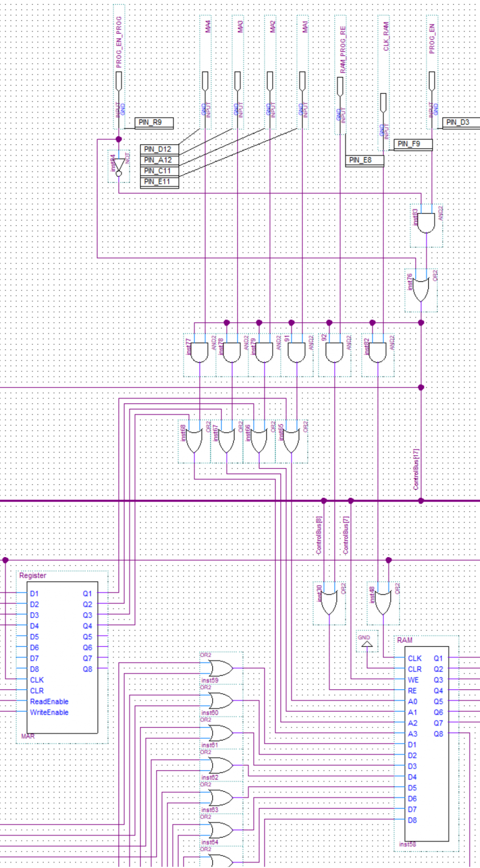Viewport: 480px width, 868px height.
Task: Click the WE port on RAM block
Action: pos(413,680)
